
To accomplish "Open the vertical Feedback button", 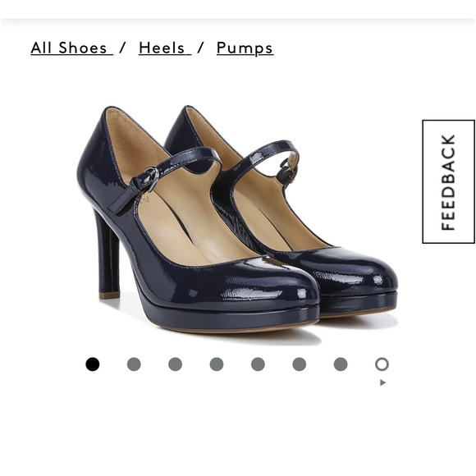I will coord(448,181).
